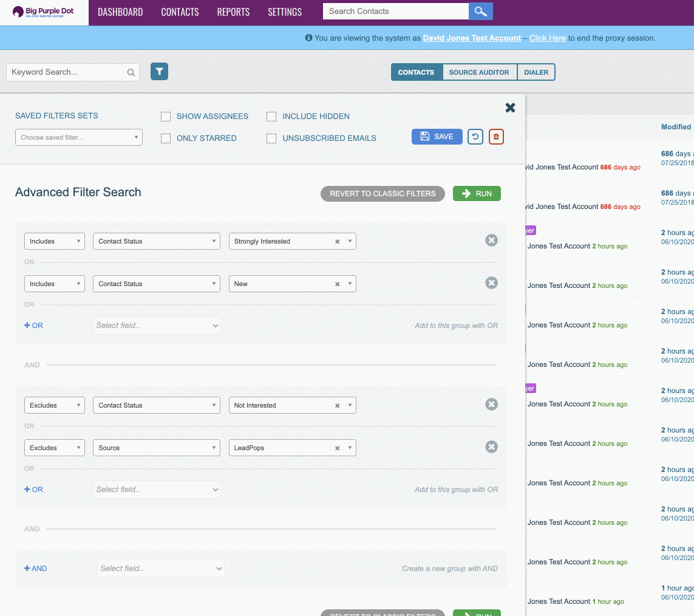694x616 pixels.
Task: Check the Include Hidden option
Action: click(x=271, y=117)
